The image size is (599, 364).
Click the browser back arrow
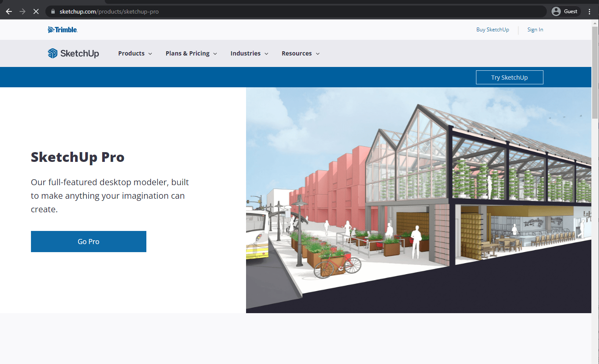9,11
